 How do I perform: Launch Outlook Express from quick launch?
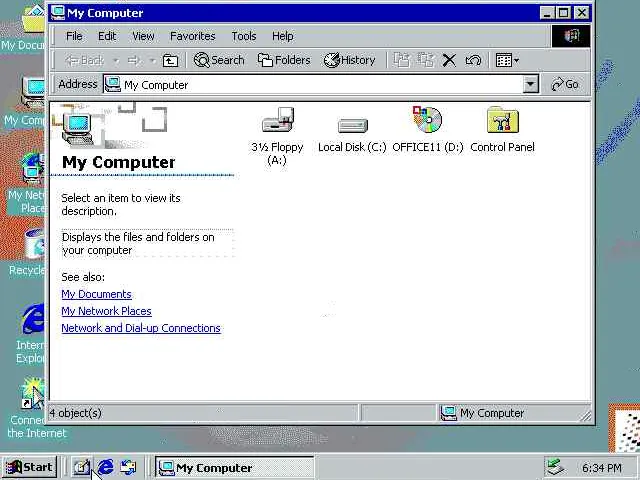click(x=129, y=467)
